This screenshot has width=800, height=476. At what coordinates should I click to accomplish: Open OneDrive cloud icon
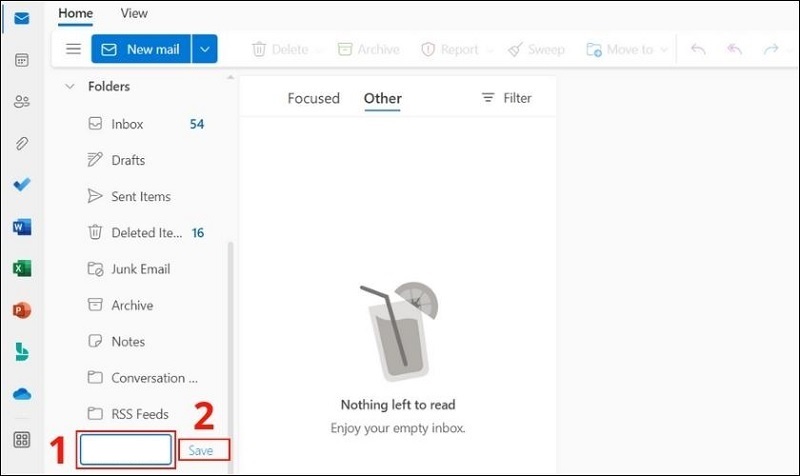(x=21, y=394)
